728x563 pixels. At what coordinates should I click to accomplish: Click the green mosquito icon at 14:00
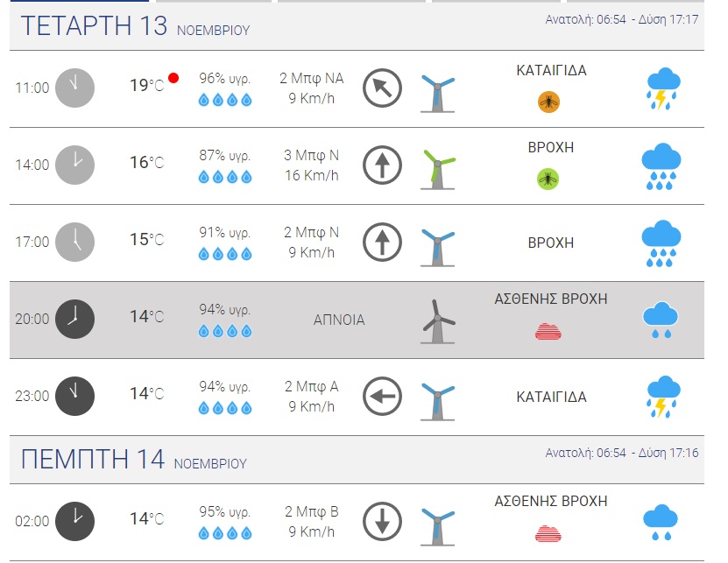[548, 179]
